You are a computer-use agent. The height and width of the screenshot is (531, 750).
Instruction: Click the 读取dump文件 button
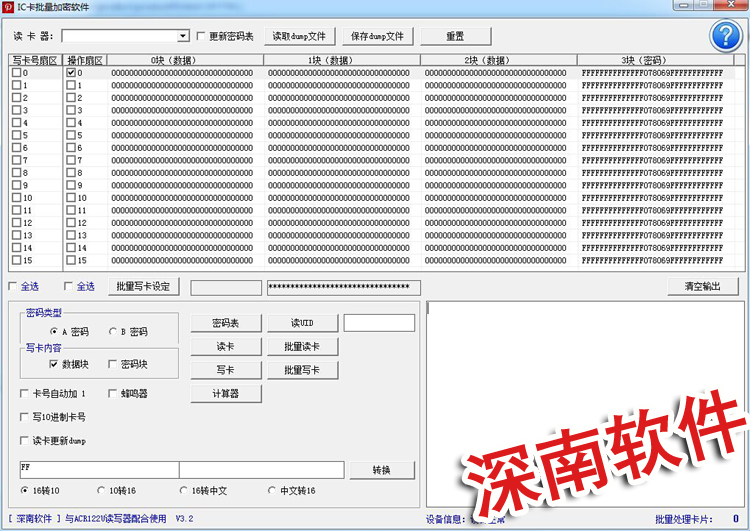coord(299,36)
